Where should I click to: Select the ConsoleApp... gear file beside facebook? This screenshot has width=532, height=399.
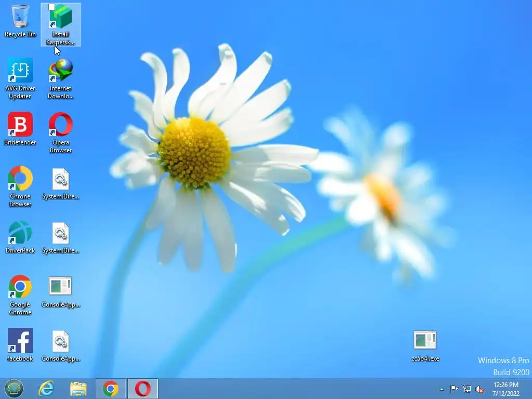(60, 345)
